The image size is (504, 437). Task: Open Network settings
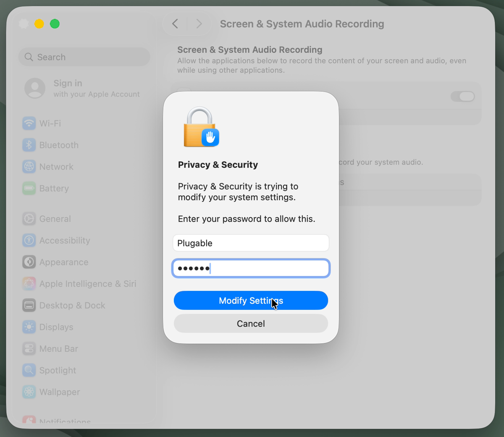pyautogui.click(x=56, y=167)
